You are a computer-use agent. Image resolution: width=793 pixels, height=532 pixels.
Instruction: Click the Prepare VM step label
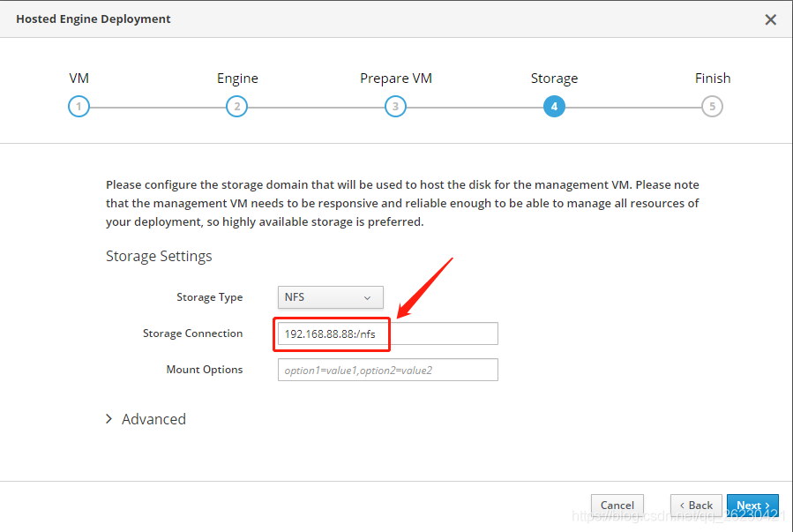395,78
